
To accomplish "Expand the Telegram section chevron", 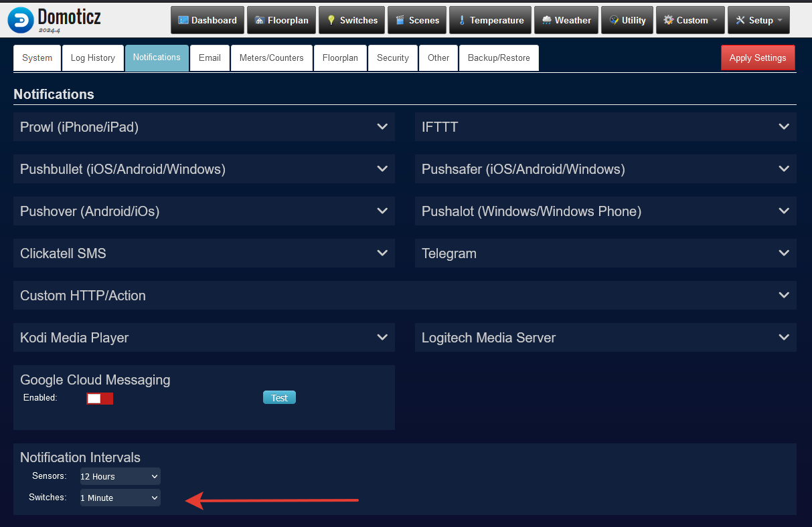I will point(784,253).
